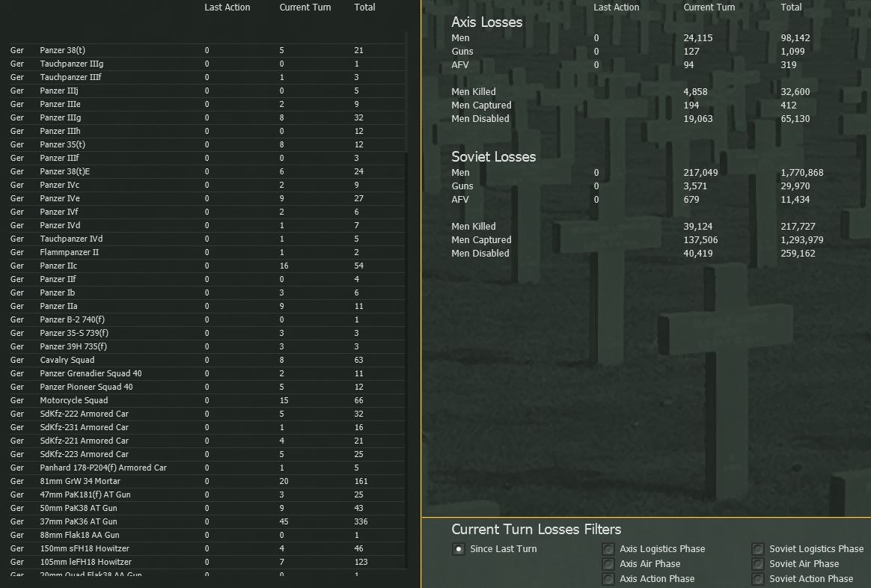871x588 pixels.
Task: Click the Cavalry Squad row name
Action: click(x=67, y=360)
